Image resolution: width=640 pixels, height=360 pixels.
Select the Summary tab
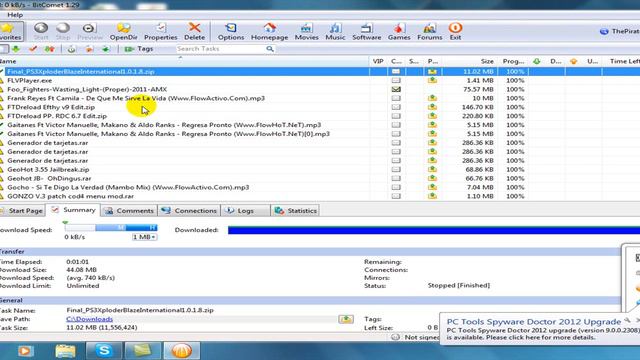73,210
